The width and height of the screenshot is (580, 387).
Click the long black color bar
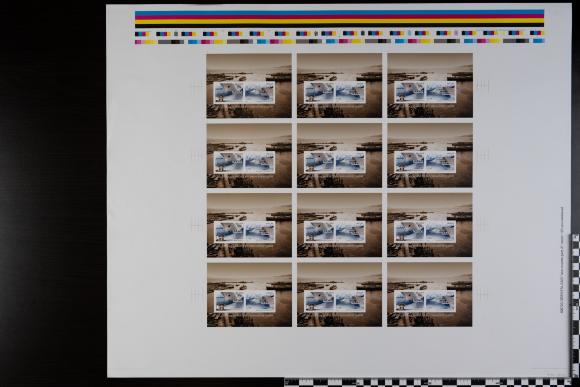pyautogui.click(x=339, y=25)
